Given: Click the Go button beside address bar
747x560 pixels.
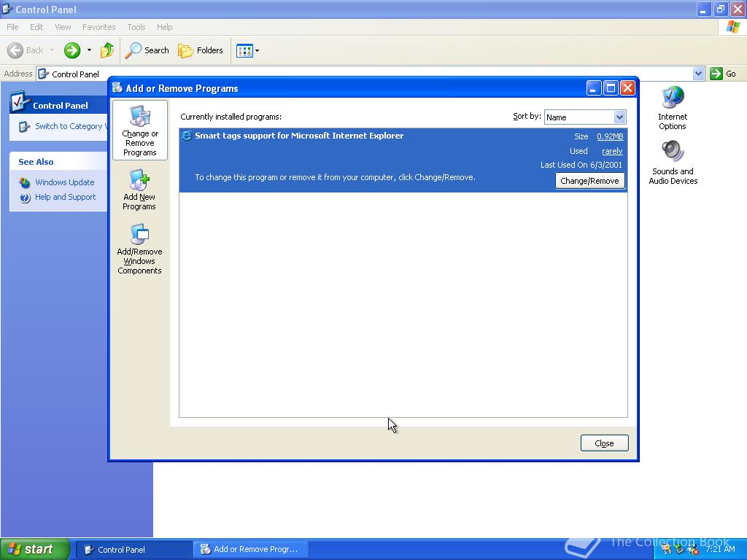Looking at the screenshot, I should click(723, 74).
